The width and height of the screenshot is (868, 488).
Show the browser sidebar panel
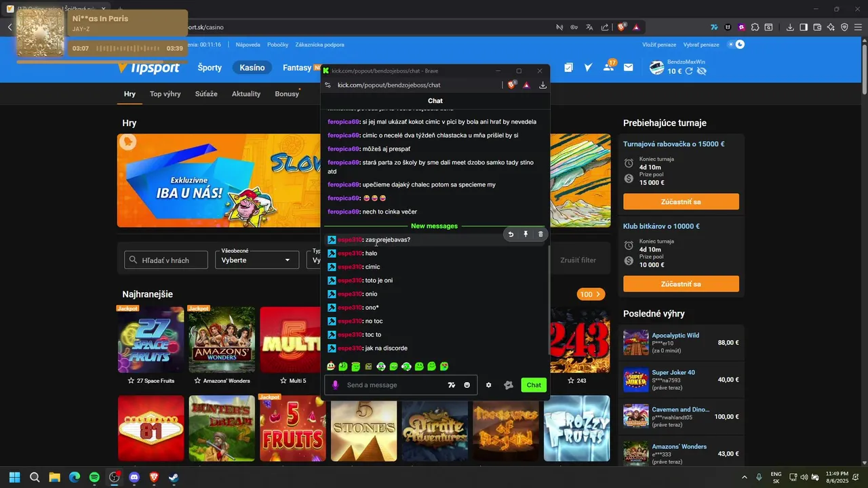coord(804,27)
